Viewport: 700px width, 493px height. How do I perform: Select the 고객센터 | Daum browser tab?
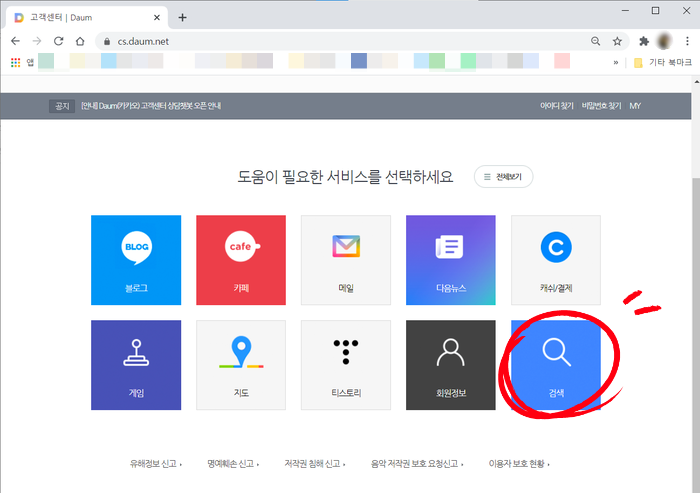pos(87,17)
